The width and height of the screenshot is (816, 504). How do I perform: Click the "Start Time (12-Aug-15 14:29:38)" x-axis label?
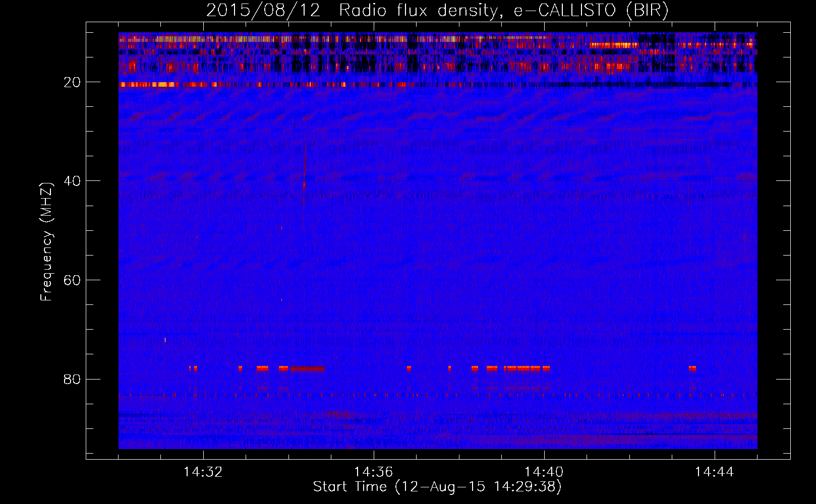coord(437,487)
